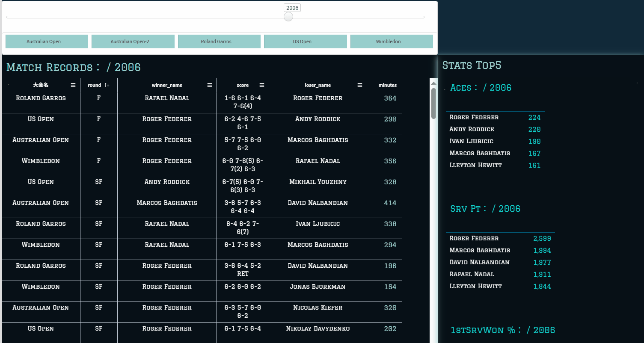Screen dimensions: 644x343
Task: Sort by the 大会名 column header
Action: 41,85
